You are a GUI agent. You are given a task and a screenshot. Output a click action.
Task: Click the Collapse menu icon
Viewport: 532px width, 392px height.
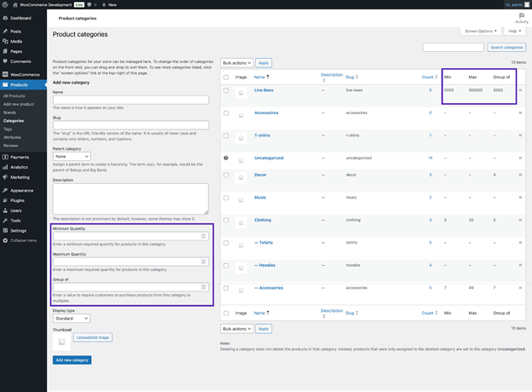[5, 240]
